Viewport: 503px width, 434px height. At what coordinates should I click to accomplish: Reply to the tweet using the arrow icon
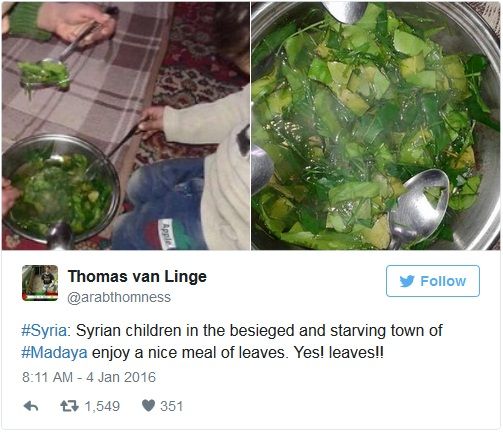tap(31, 406)
